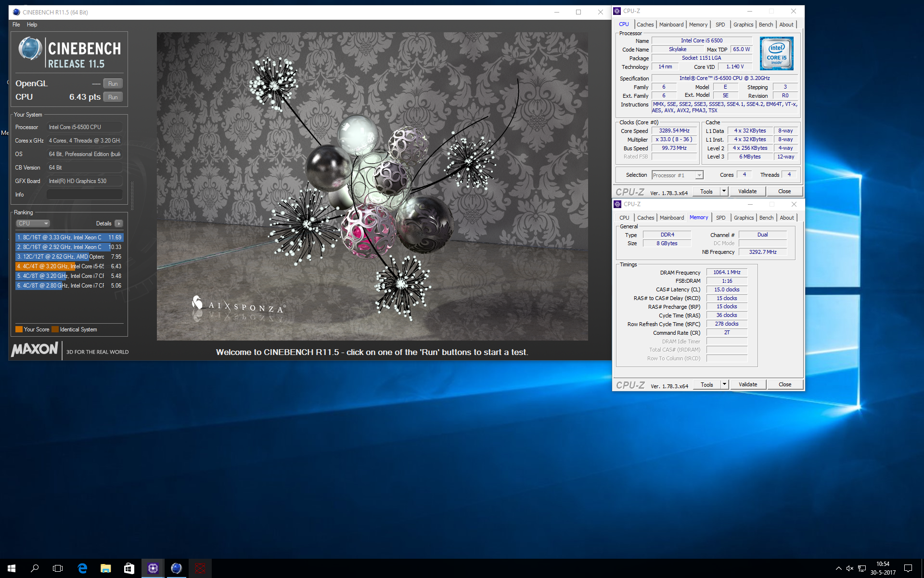Switch to SPD tab in lower CPU-Z window
Screen dimensions: 924x578
coord(720,218)
